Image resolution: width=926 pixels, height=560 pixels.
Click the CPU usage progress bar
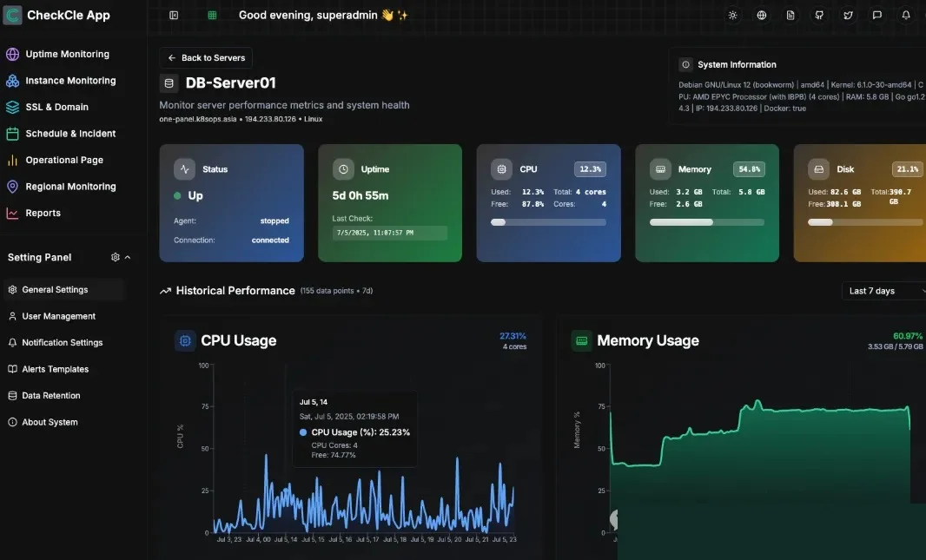(x=548, y=222)
